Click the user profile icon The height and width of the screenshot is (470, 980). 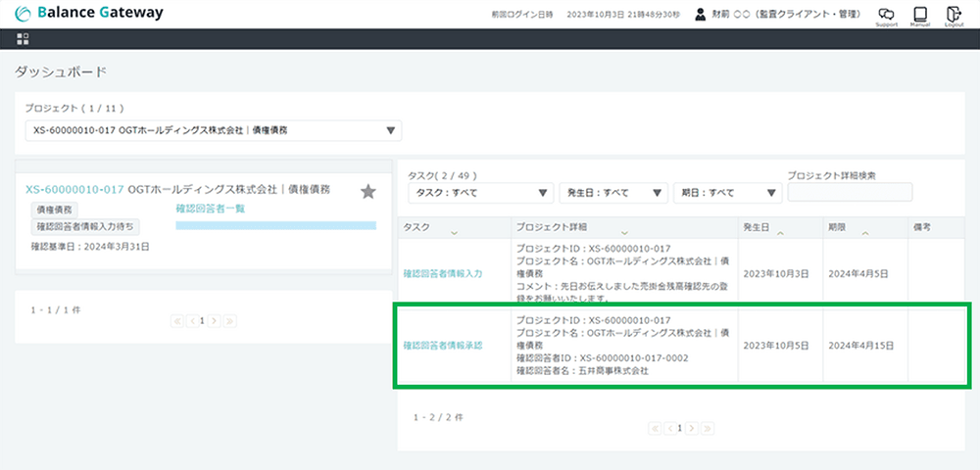coord(701,15)
